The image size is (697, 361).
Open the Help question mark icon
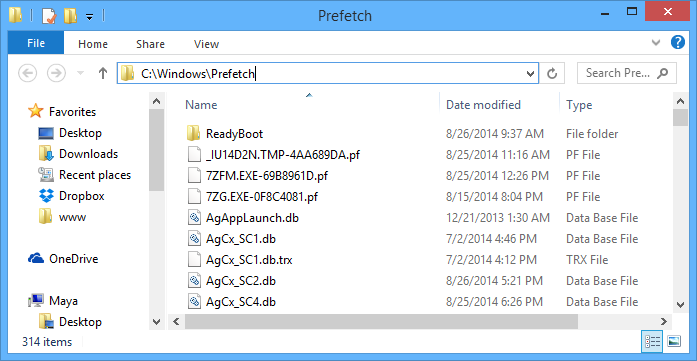pyautogui.click(x=677, y=43)
